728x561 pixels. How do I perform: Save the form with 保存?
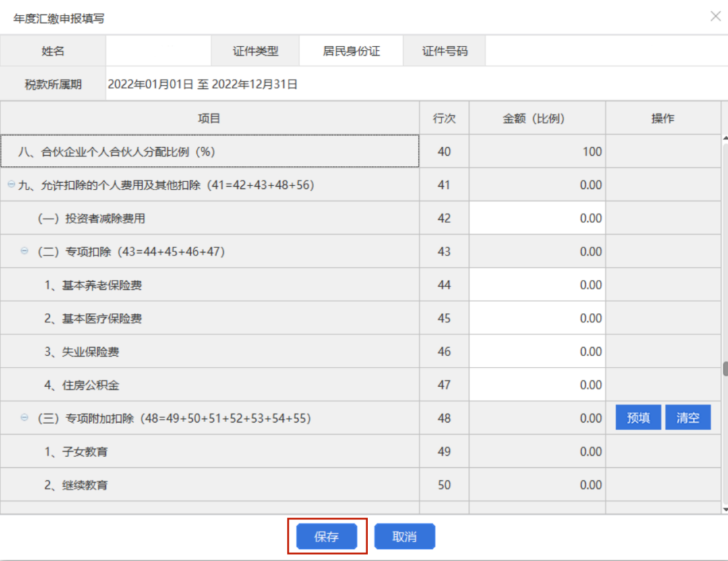(x=326, y=537)
